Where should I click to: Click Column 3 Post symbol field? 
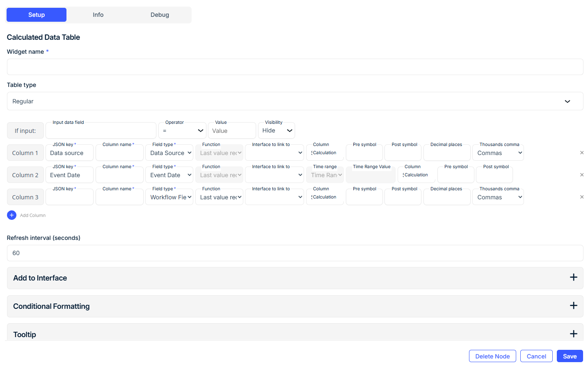(x=403, y=197)
